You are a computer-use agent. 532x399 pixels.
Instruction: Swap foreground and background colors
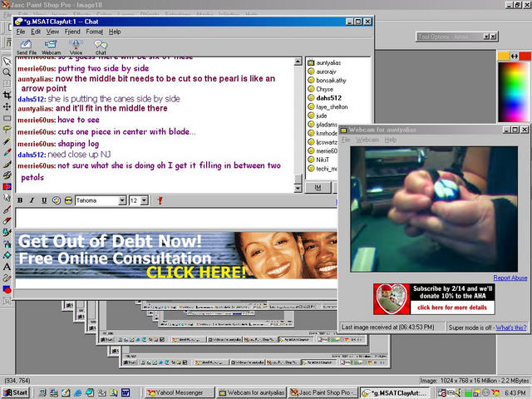pyautogui.click(x=515, y=57)
